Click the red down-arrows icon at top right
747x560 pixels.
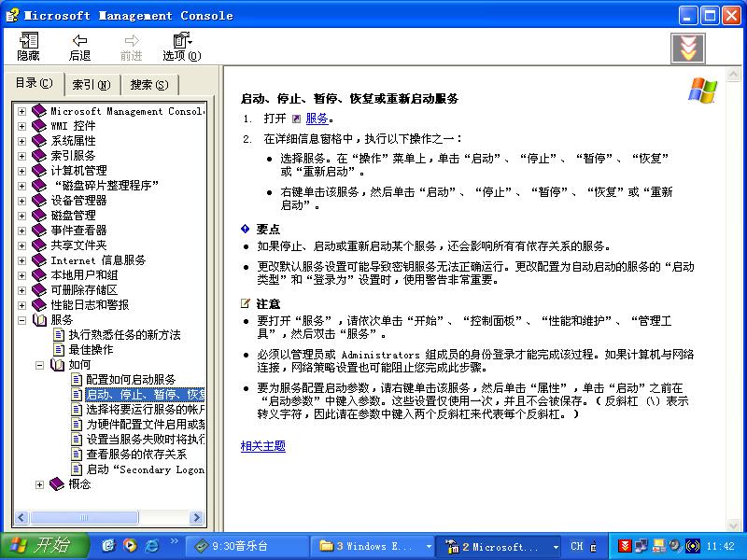tap(688, 49)
